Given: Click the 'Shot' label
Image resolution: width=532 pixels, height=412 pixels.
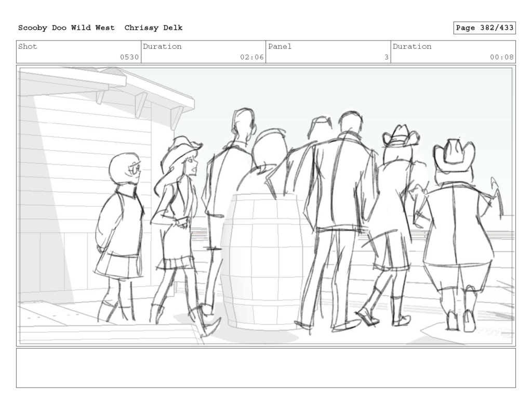Looking at the screenshot, I should click(x=28, y=46).
